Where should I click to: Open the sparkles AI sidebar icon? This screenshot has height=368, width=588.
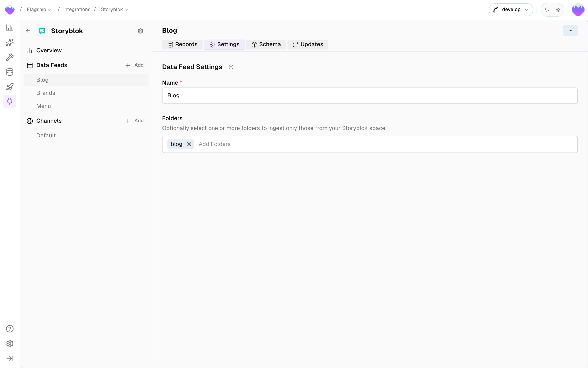click(x=10, y=43)
